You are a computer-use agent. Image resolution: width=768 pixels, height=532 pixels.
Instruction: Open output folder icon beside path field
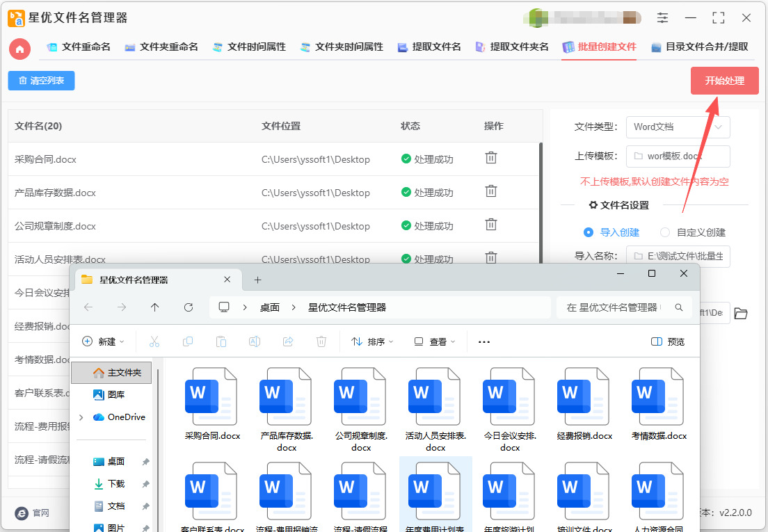click(741, 314)
